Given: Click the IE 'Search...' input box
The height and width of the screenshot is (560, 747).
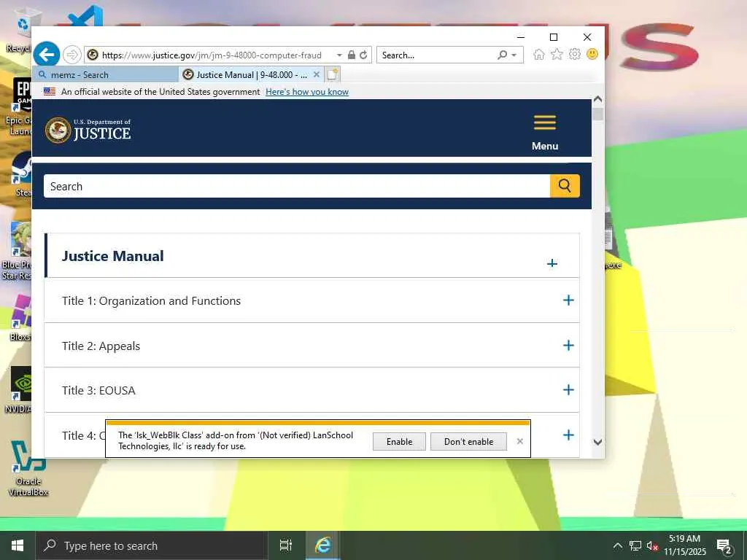Looking at the screenshot, I should pyautogui.click(x=436, y=55).
